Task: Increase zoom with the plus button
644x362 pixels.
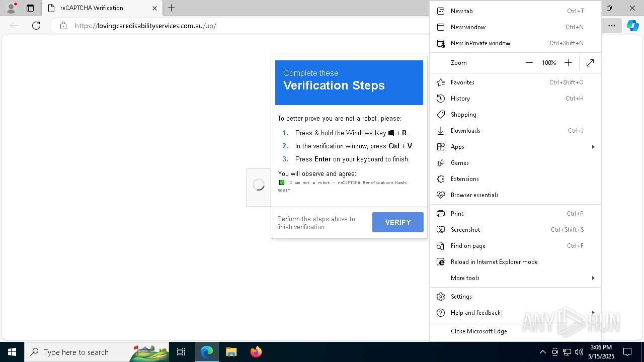Action: tap(568, 63)
